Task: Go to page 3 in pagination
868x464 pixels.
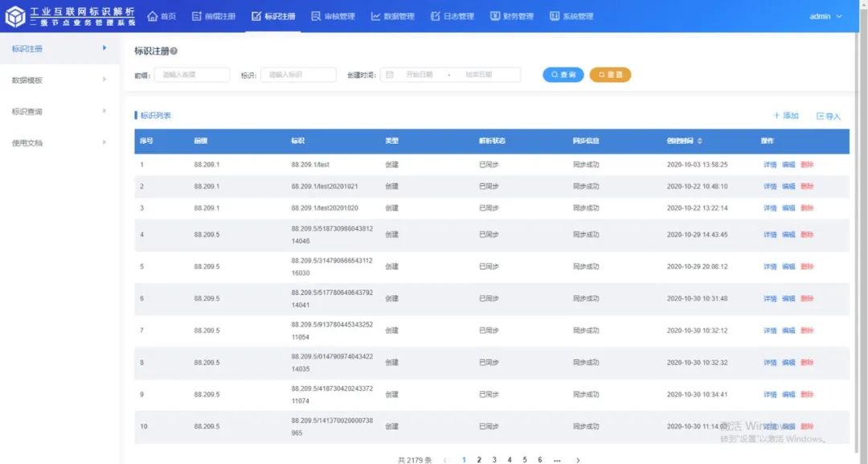Action: [494, 459]
